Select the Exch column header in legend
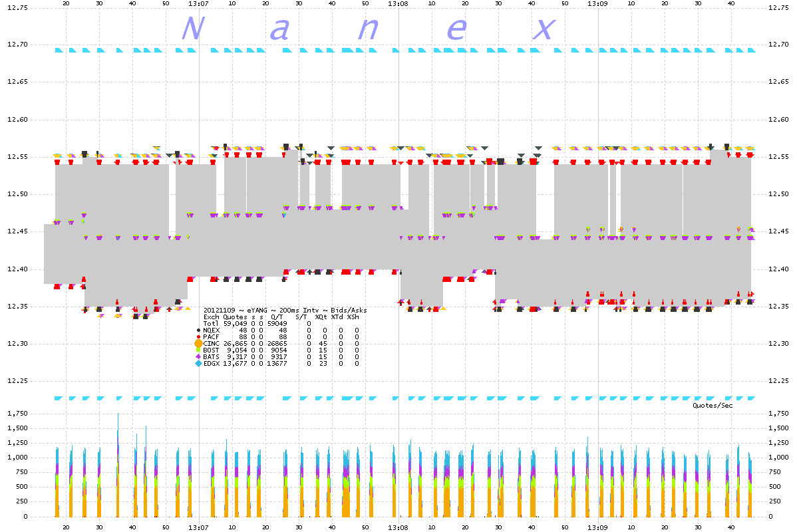The image size is (797, 532). click(212, 317)
